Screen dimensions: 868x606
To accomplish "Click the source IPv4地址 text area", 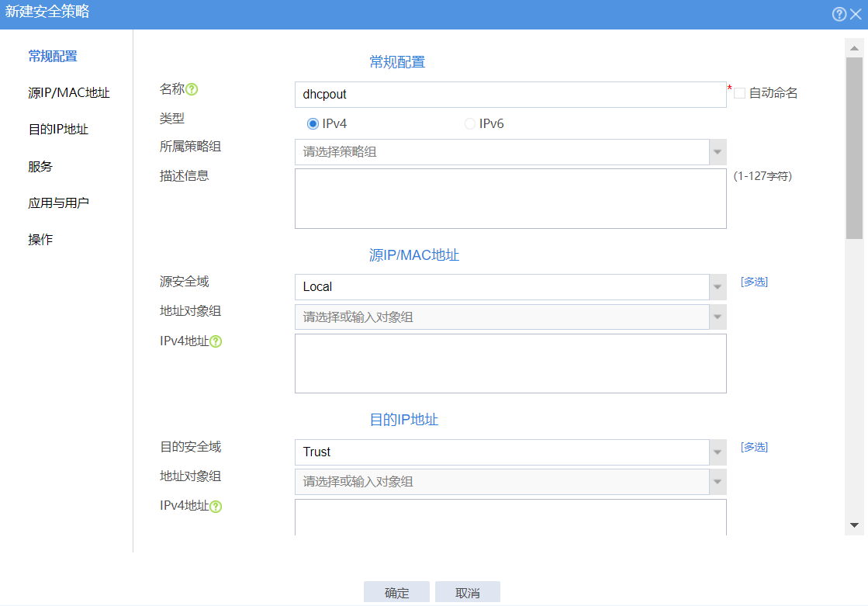I will point(510,363).
